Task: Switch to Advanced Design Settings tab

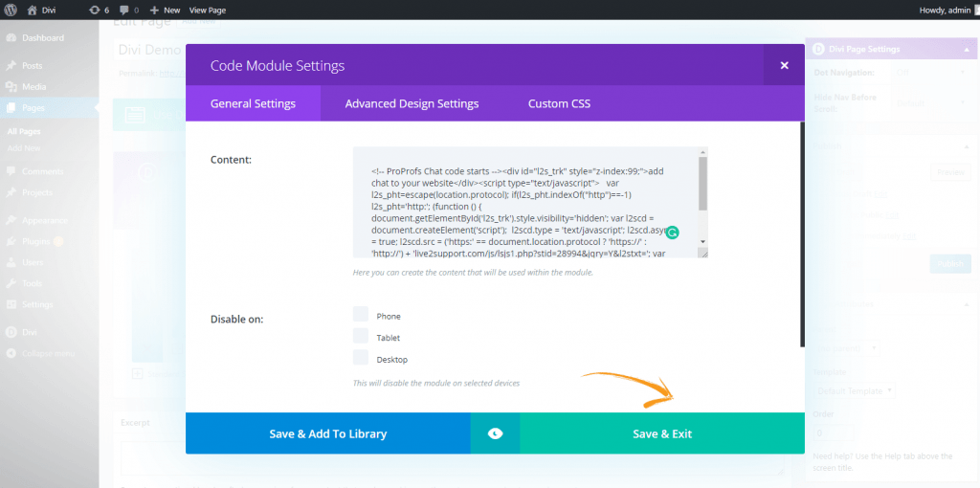Action: coord(412,103)
